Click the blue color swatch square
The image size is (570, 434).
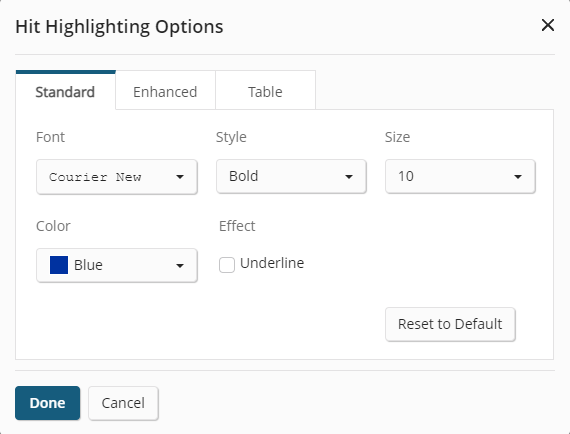(x=59, y=265)
